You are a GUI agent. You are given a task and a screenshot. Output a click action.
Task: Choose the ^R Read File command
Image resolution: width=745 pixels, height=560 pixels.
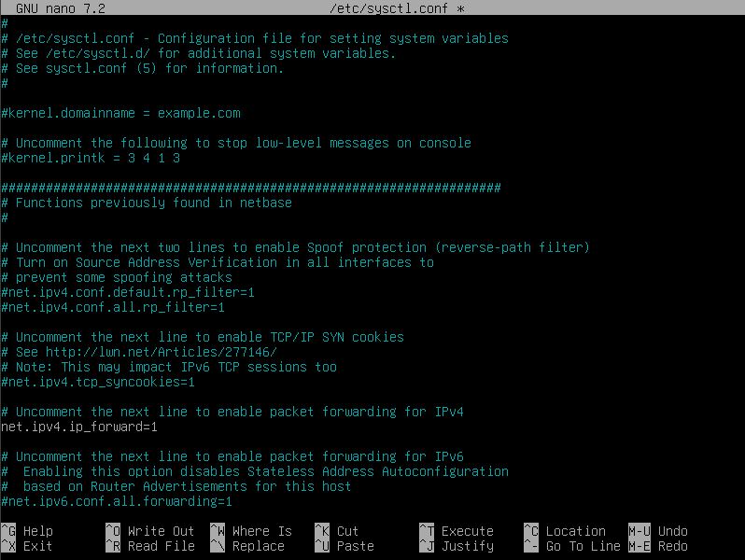149,546
